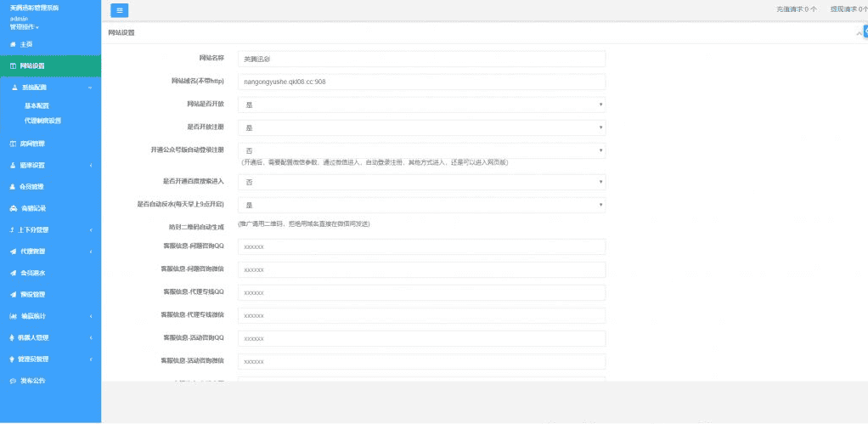Click the speech-bubble icon beside 发布公告
Image resolution: width=868 pixels, height=424 pixels.
click(13, 381)
